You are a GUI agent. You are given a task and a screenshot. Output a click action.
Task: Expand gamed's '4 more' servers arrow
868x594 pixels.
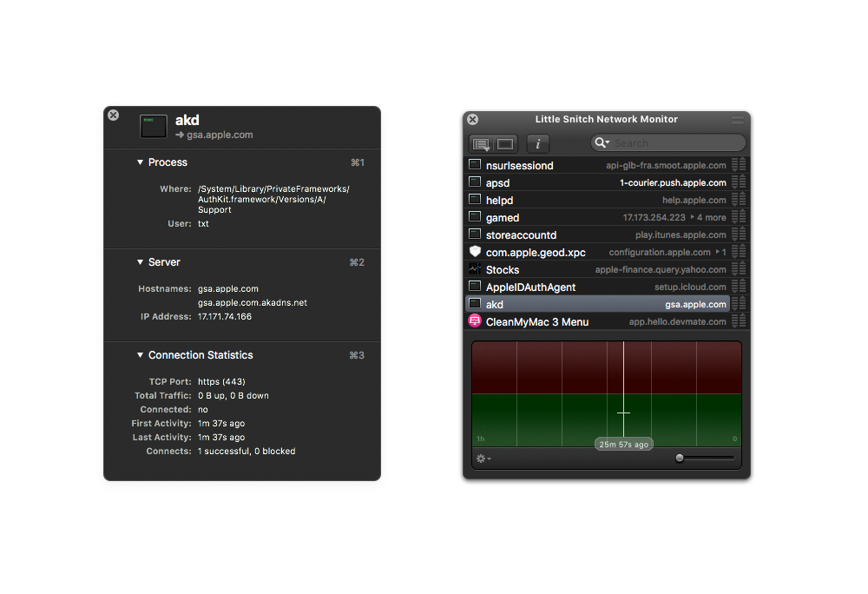click(693, 217)
